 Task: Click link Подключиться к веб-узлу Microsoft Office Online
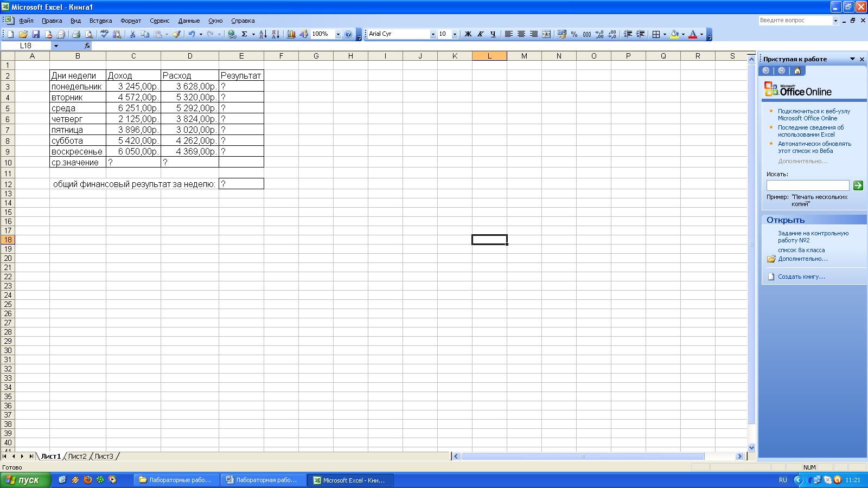814,114
